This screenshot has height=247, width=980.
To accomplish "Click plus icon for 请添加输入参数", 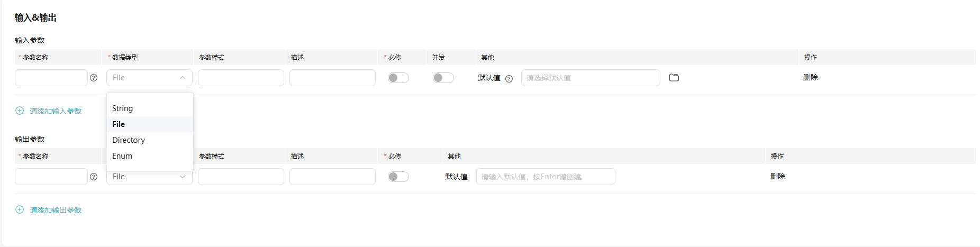I will pyautogui.click(x=20, y=111).
